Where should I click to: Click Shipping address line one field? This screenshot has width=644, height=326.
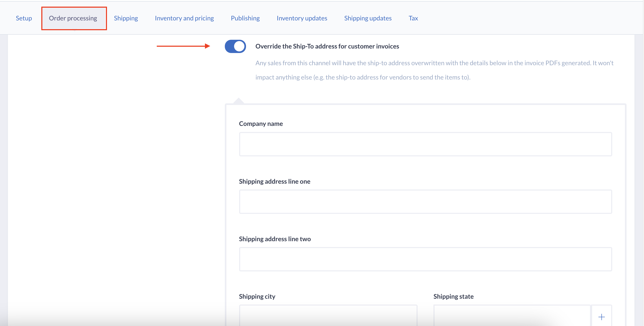pos(426,202)
